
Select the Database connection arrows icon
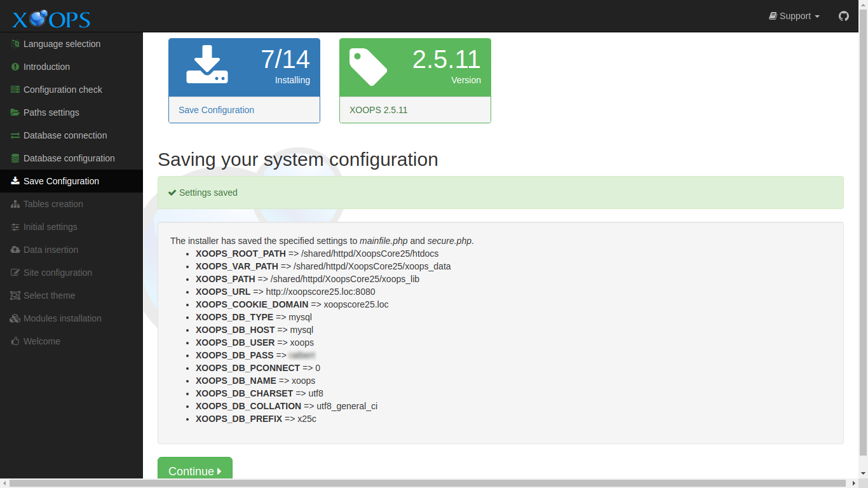(14, 135)
